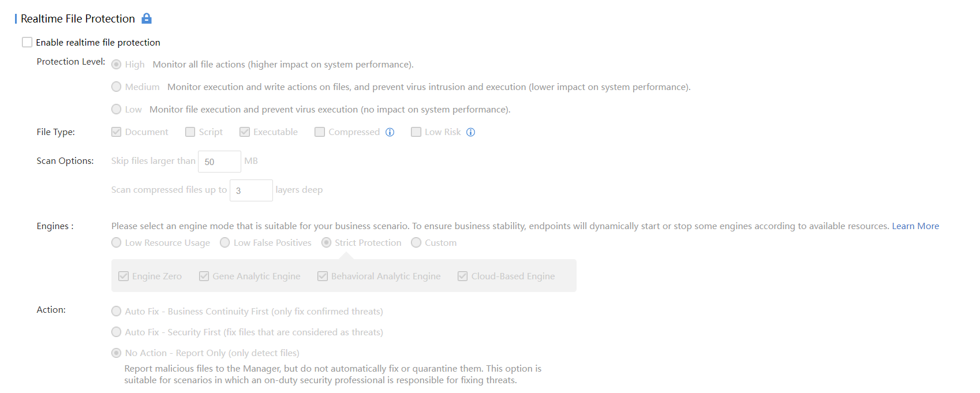Toggle the Executable file type checkbox
Screen dimensions: 980x393
coord(245,132)
